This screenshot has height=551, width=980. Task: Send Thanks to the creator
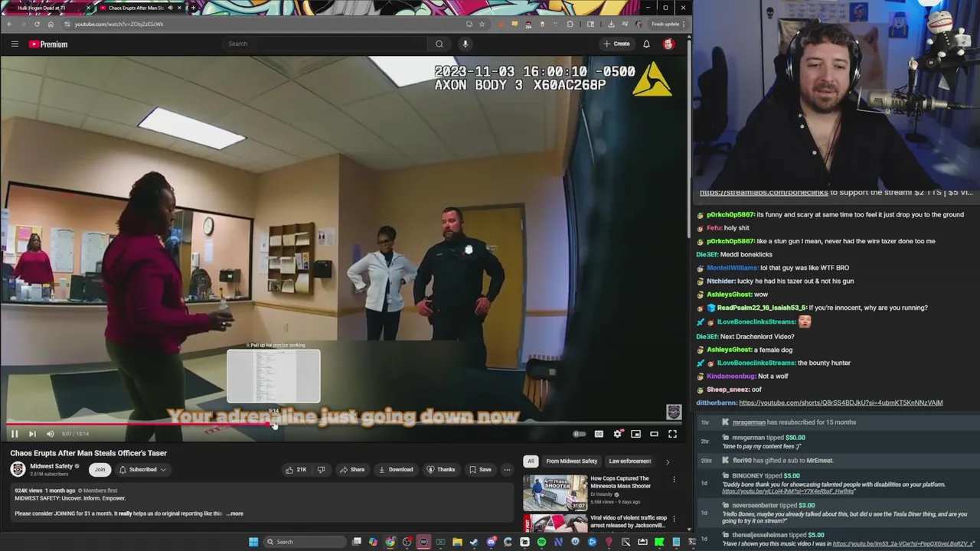(441, 469)
